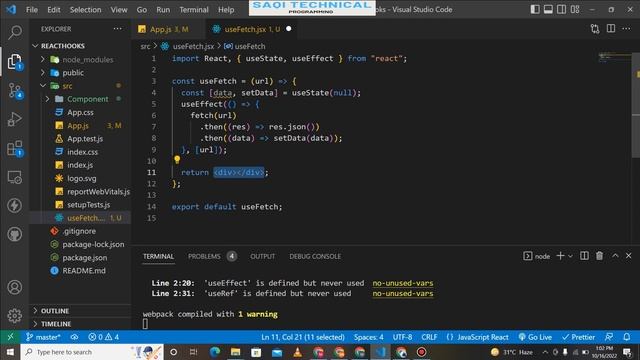
Task: Close the terminal panel
Action: tap(629, 256)
